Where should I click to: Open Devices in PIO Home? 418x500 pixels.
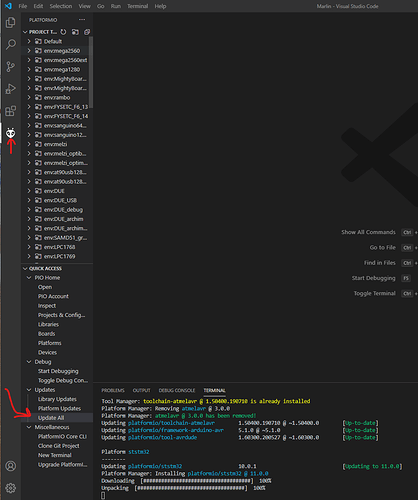[x=47, y=352]
